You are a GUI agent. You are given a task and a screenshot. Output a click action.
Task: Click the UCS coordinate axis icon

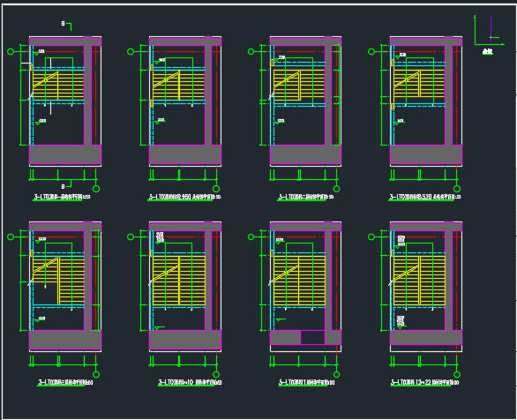click(489, 30)
